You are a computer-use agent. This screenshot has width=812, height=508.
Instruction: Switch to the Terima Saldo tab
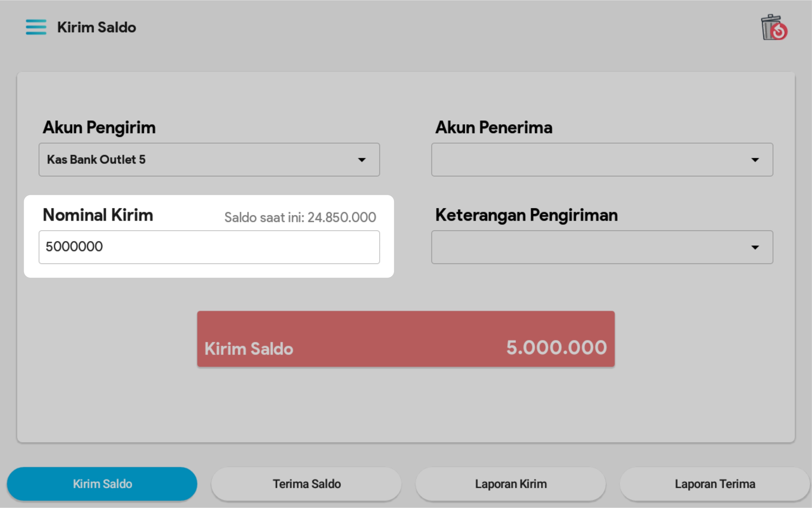[x=306, y=484]
